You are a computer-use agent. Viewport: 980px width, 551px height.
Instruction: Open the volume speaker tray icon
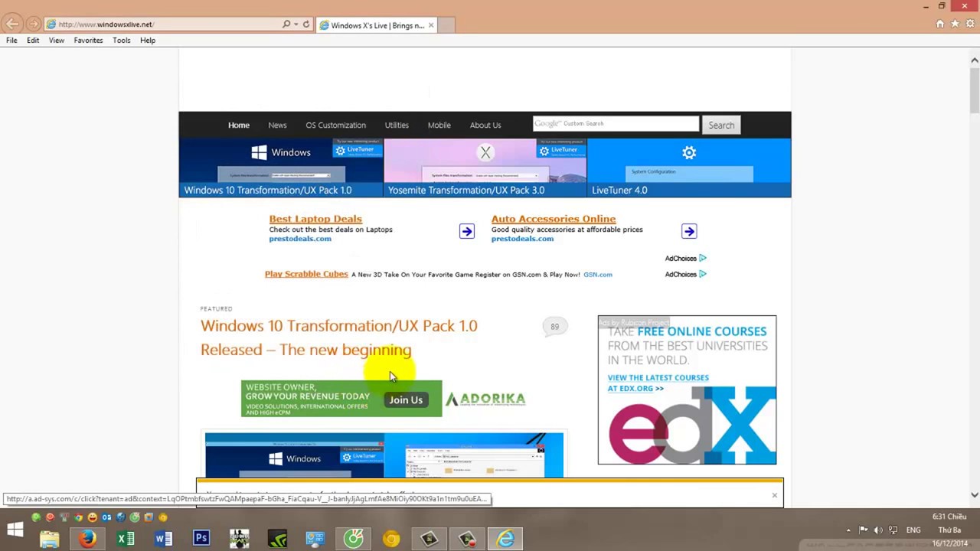click(878, 530)
